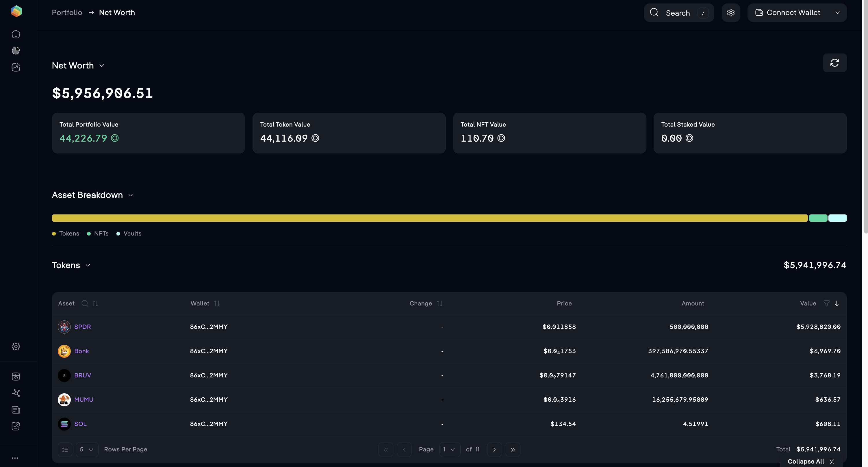Open the pie chart portfolio icon

click(16, 51)
